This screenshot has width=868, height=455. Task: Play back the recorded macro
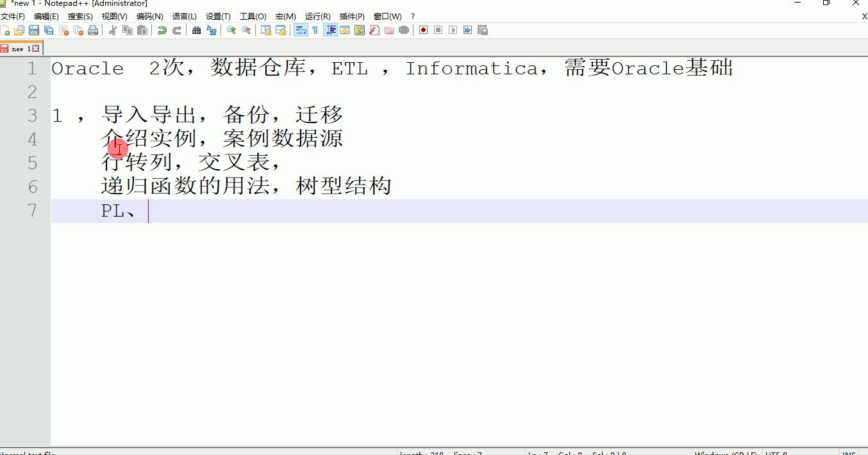[x=453, y=30]
